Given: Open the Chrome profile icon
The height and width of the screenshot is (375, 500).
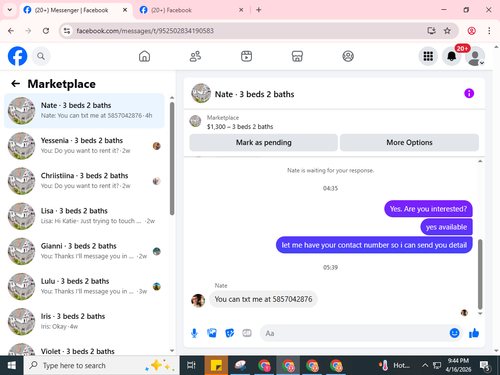Looking at the screenshot, I should [471, 31].
